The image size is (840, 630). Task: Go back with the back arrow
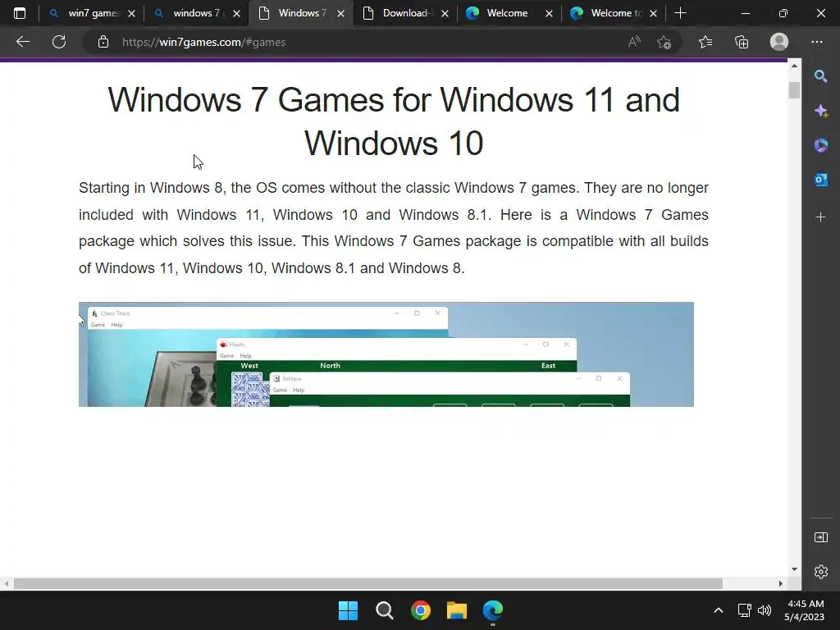click(22, 42)
